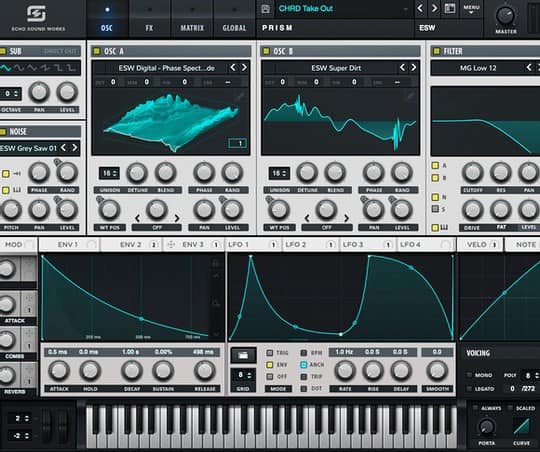Click the lock icon beside ENV graph
The image size is (540, 452).
(x=216, y=264)
